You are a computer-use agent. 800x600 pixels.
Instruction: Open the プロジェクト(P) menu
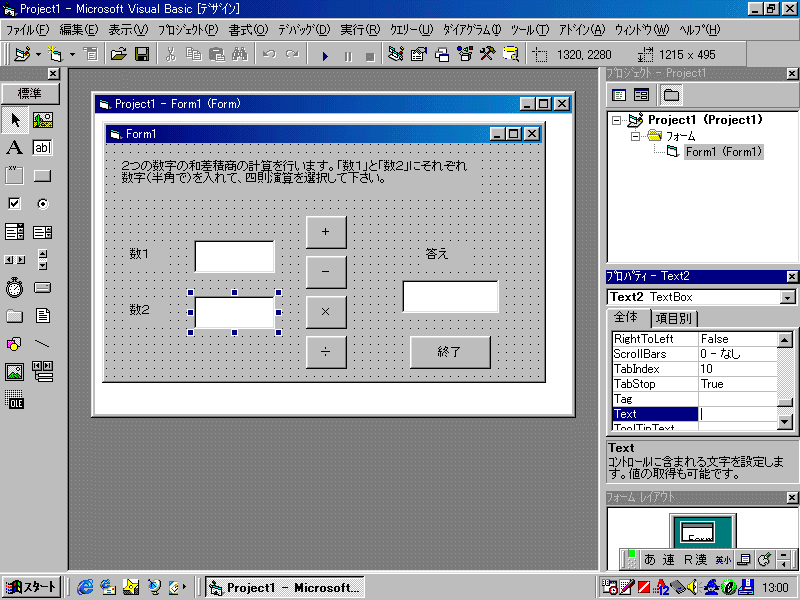click(188, 30)
